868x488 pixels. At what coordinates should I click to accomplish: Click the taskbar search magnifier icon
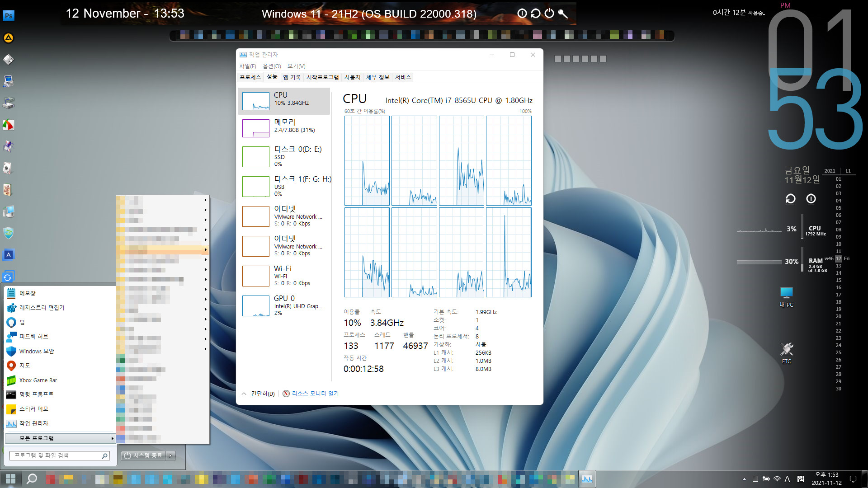tap(32, 479)
